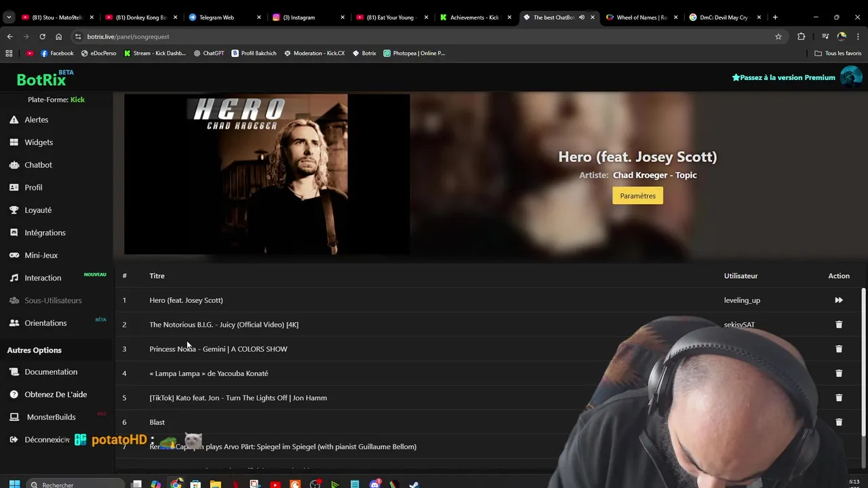Delete the Blast song from queue

pos(839,422)
